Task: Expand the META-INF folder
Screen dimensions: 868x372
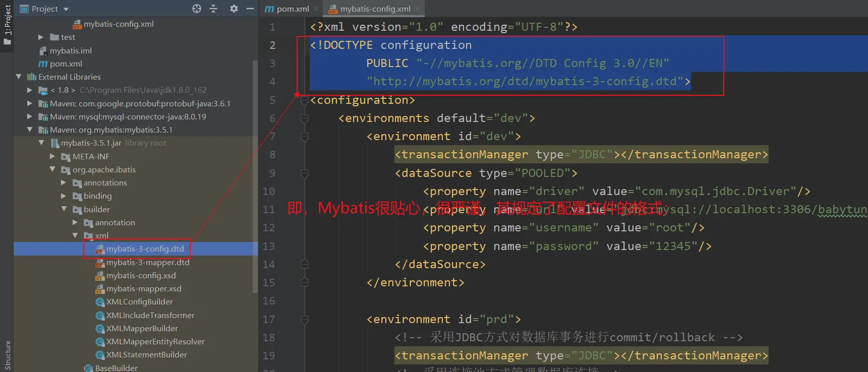Action: point(52,157)
